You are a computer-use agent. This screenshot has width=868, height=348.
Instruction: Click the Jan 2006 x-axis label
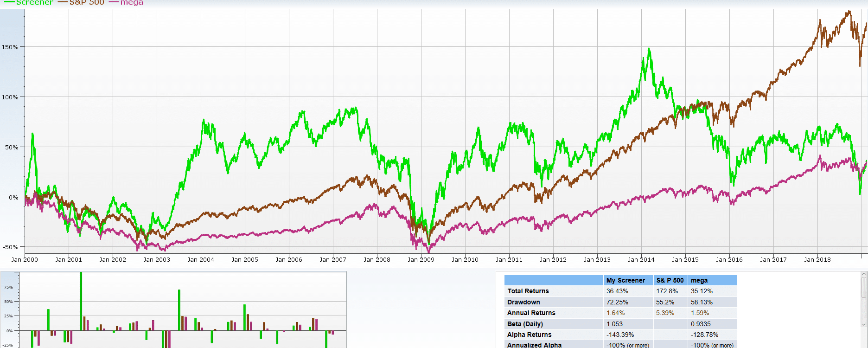click(x=289, y=259)
